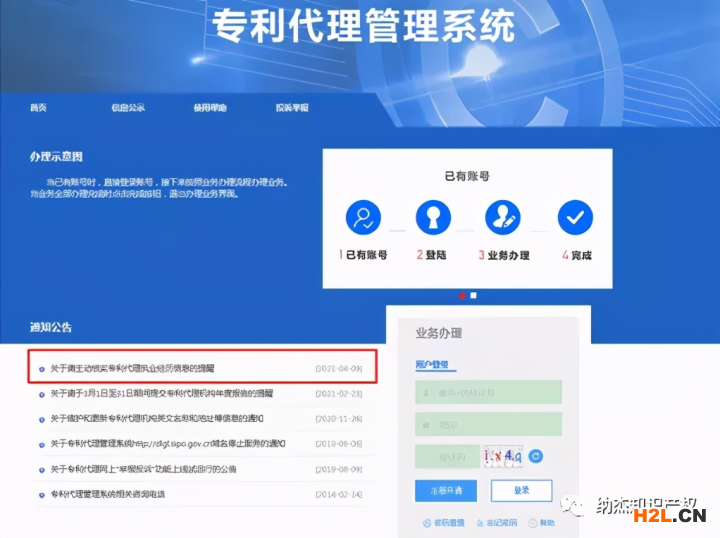Screen dimensions: 720x538
Task: Switch to the 用户登录 tab
Action: [432, 364]
